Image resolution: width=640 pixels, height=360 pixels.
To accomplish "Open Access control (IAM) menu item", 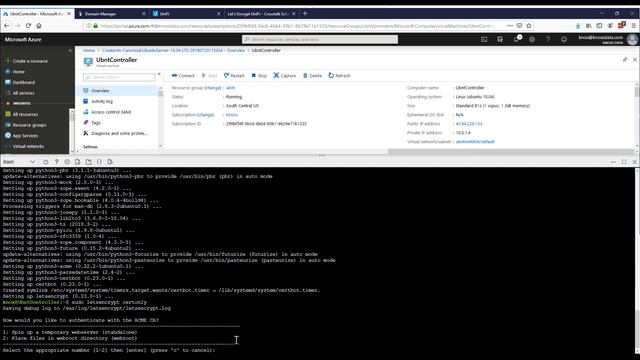I will pyautogui.click(x=117, y=112).
